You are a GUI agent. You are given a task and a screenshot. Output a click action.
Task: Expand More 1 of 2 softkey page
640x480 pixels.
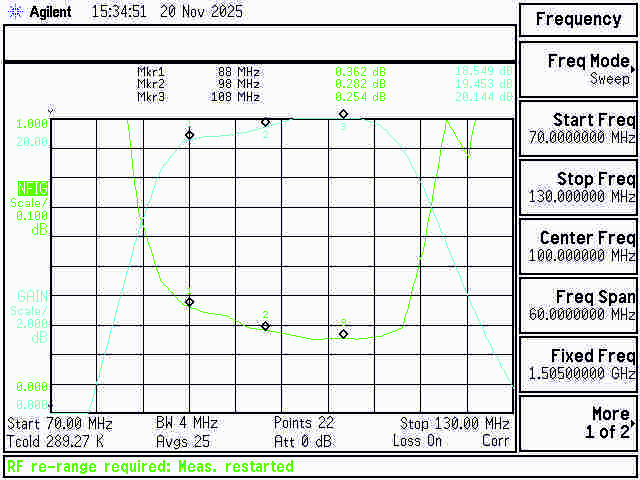pyautogui.click(x=578, y=423)
